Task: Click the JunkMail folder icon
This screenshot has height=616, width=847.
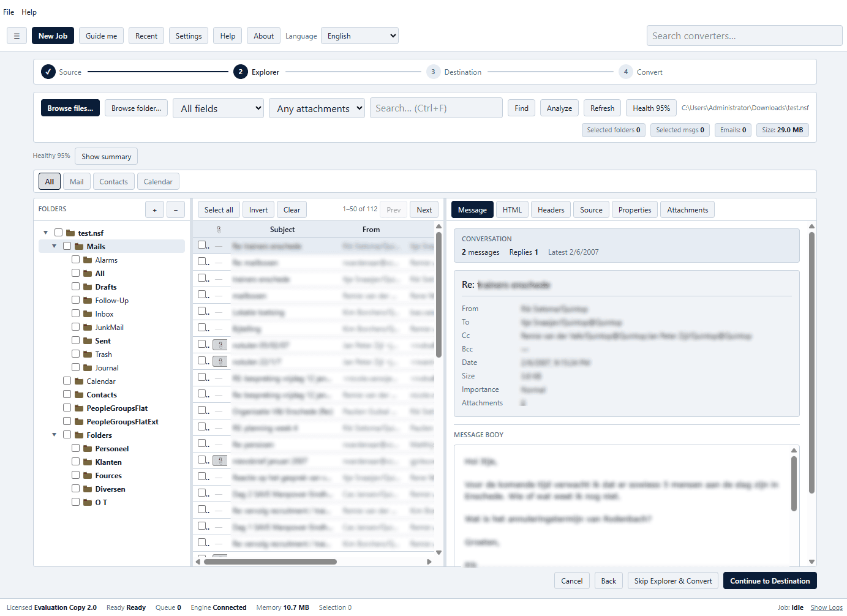Action: (x=88, y=328)
